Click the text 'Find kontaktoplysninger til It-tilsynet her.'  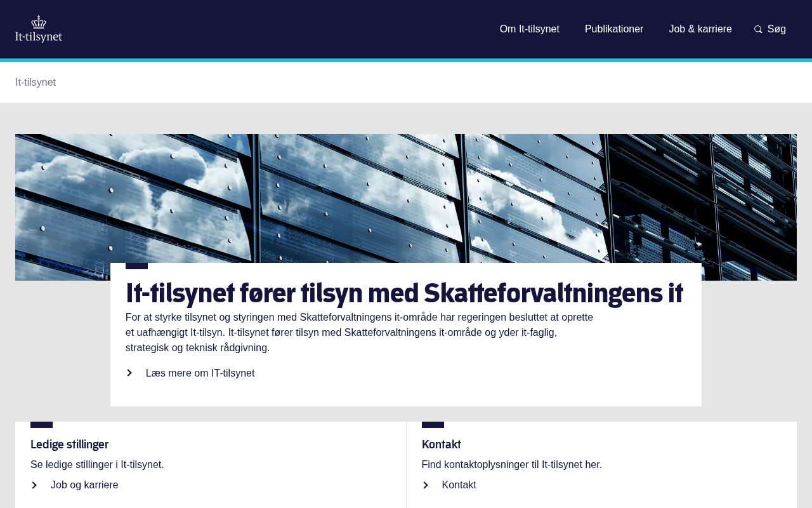[x=512, y=465]
